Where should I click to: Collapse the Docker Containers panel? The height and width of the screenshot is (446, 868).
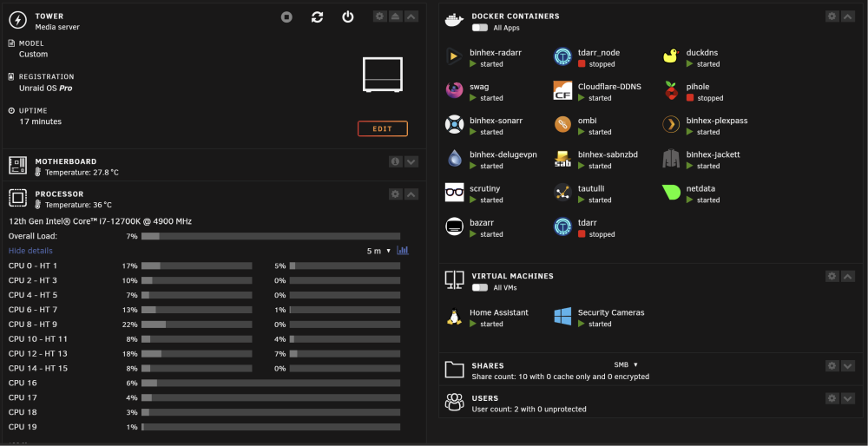coord(848,16)
